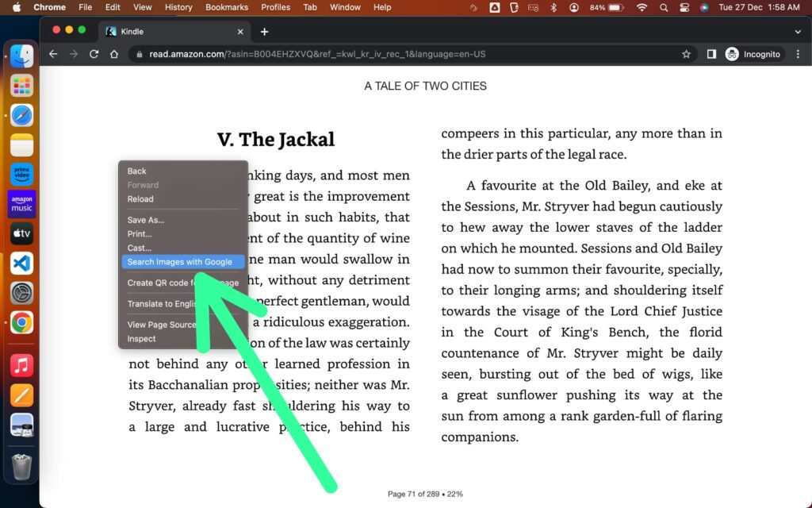Viewport: 812px width, 508px height.
Task: Launch Prime Video from the dock
Action: [21, 174]
